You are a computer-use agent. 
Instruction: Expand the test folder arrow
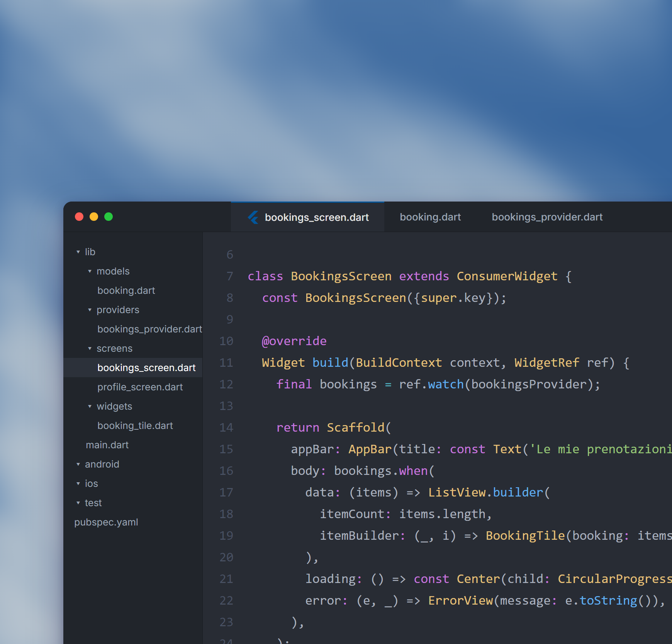[x=78, y=503]
